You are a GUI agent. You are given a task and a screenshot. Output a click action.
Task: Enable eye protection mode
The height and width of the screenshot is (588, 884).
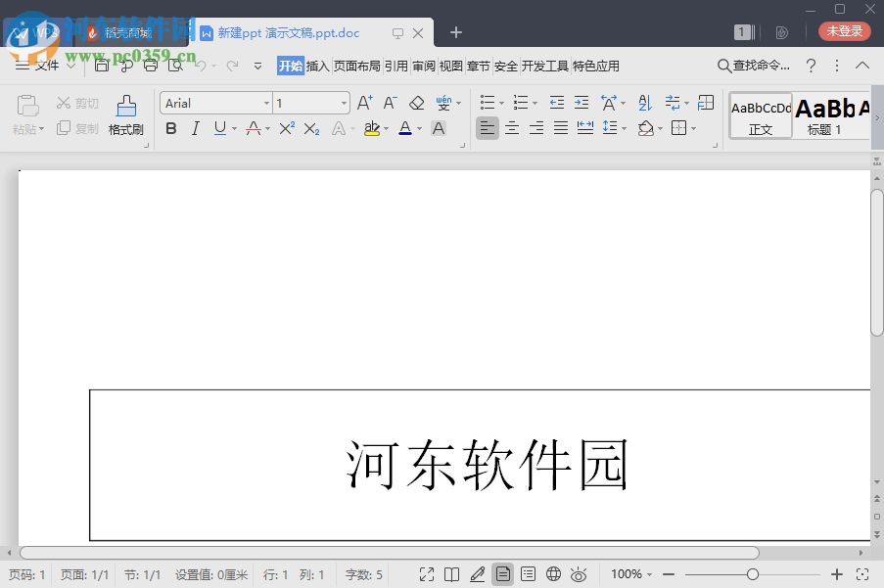[x=579, y=574]
